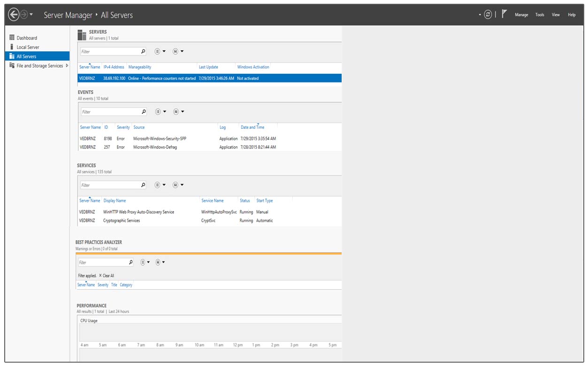Sort servers by Manageability column

140,67
